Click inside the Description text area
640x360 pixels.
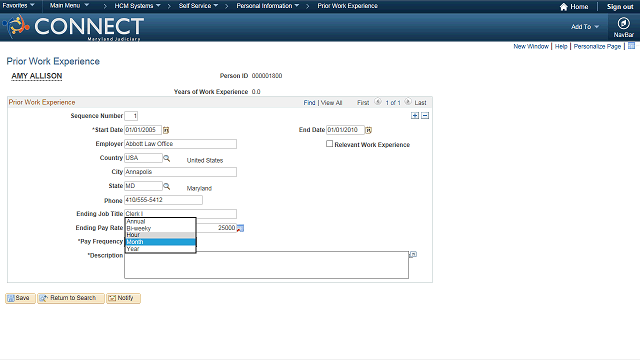[266, 265]
